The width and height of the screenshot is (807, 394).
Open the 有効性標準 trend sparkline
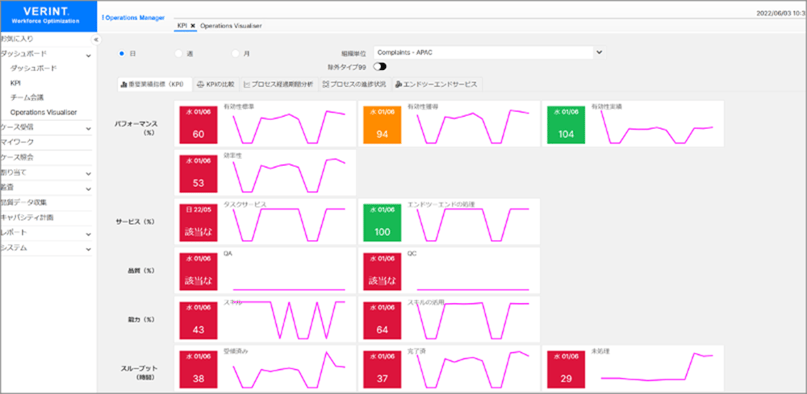pos(289,127)
